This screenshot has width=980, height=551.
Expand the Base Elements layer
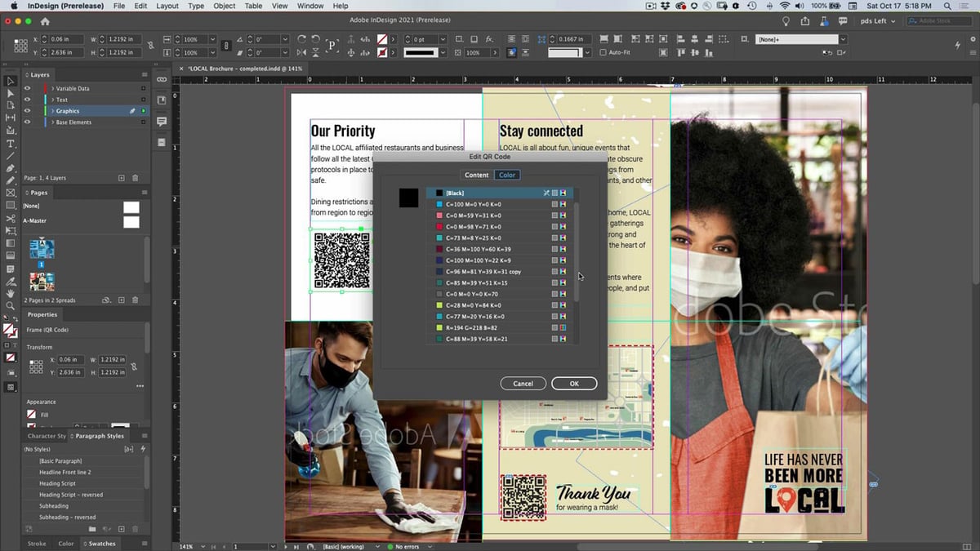tap(53, 122)
